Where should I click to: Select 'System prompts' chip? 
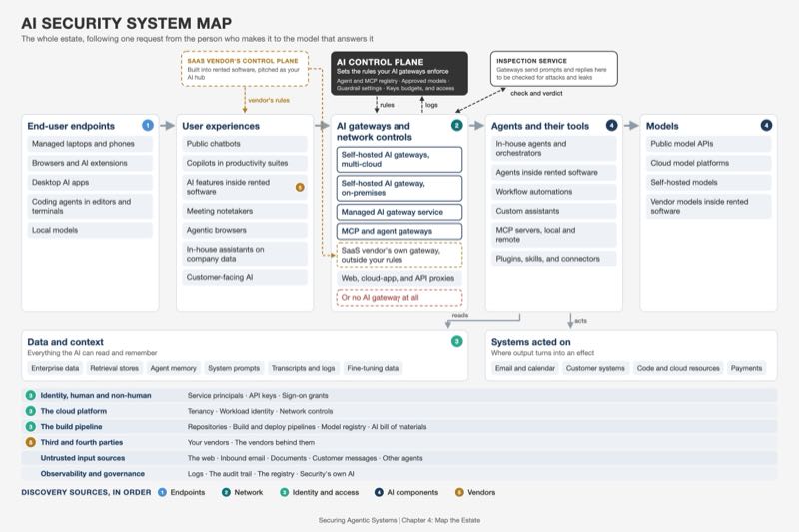click(x=234, y=368)
